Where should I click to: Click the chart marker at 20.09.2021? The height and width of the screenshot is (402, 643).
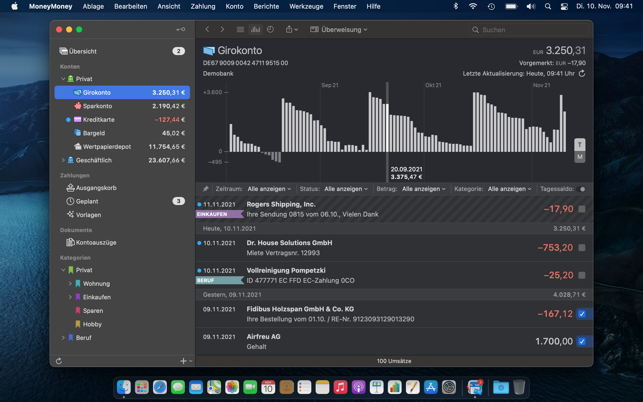(387, 131)
